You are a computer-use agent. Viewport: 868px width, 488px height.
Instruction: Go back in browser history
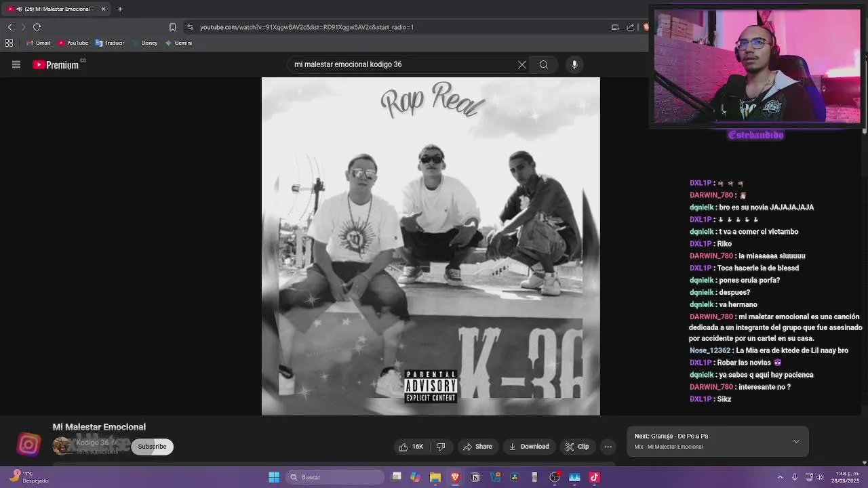tap(9, 27)
